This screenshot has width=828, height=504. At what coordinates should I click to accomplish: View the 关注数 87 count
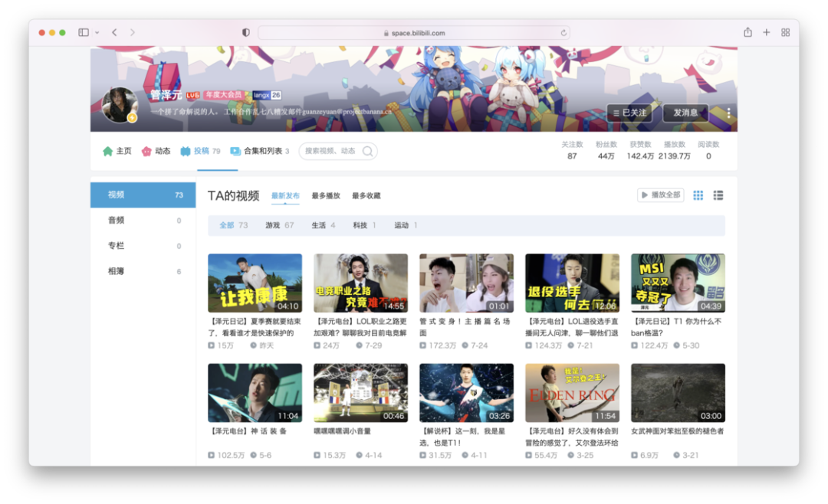(x=572, y=150)
